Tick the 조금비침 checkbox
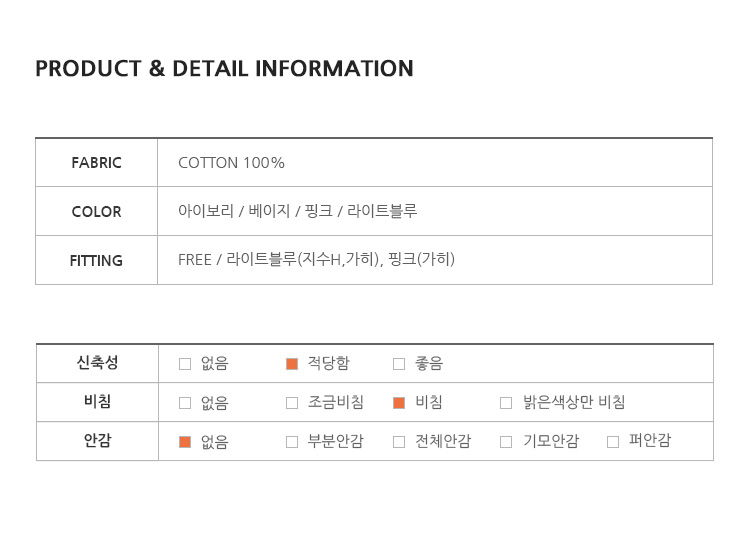Screen dimensions: 750x557 tap(292, 403)
